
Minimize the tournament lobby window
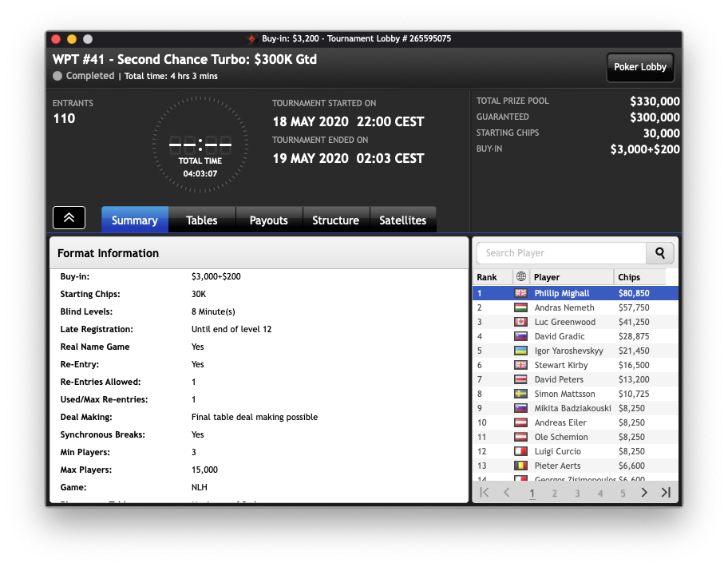(x=72, y=38)
